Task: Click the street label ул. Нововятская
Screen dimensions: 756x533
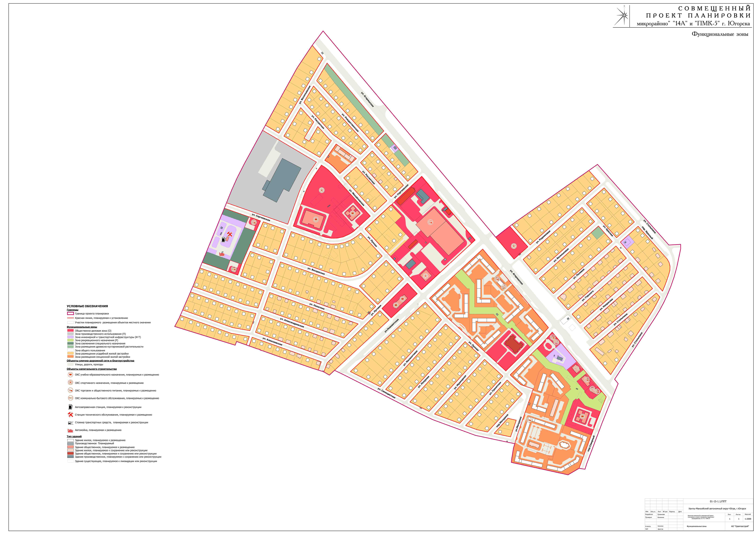Action: [391, 326]
